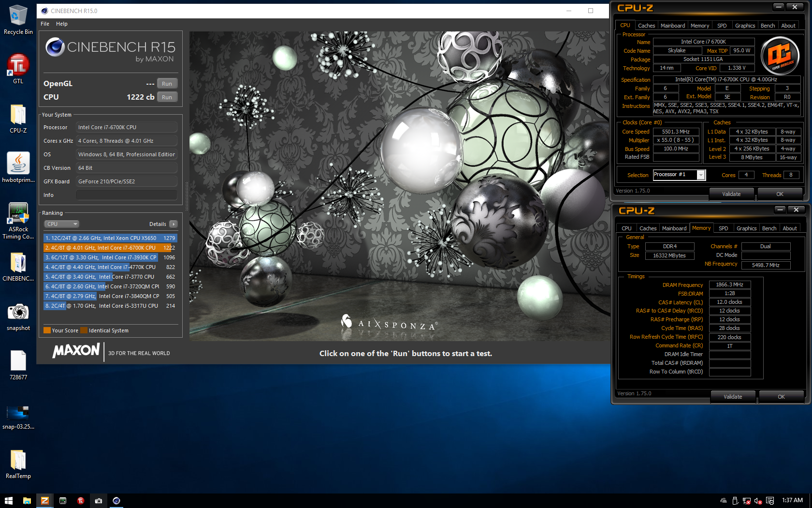Switch to Bench tab in upper CPU-Z
The width and height of the screenshot is (812, 508).
click(x=768, y=26)
